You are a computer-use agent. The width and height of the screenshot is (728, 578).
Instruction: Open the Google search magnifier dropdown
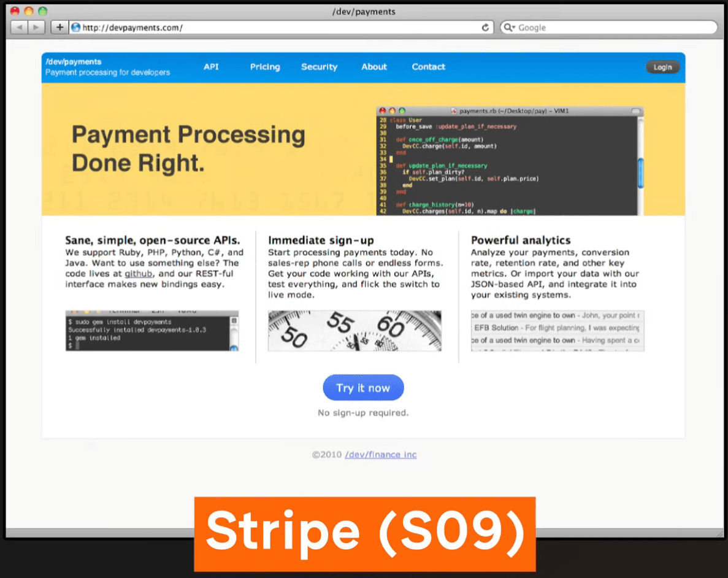click(509, 28)
